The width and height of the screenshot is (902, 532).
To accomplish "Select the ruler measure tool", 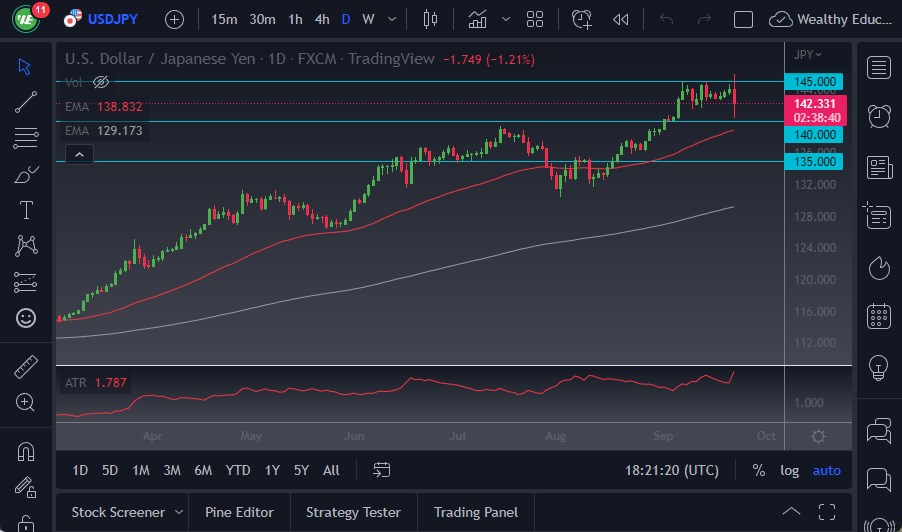I will click(x=26, y=367).
